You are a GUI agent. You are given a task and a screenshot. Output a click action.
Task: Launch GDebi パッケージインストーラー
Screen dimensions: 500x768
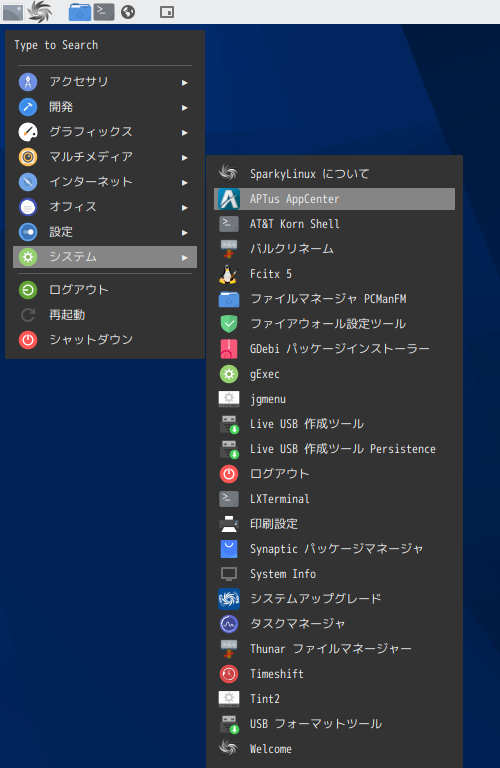coord(334,349)
